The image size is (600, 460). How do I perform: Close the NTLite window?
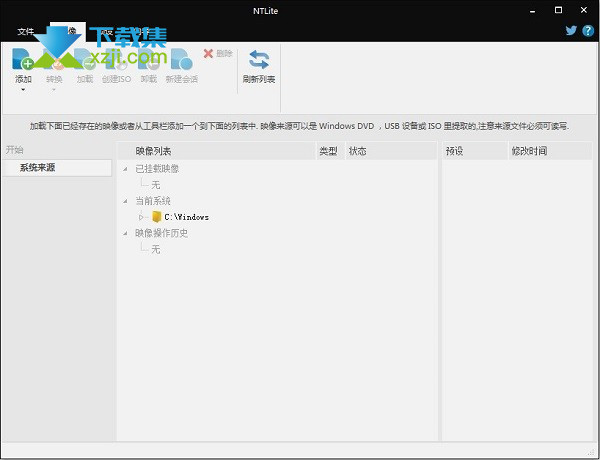click(584, 10)
